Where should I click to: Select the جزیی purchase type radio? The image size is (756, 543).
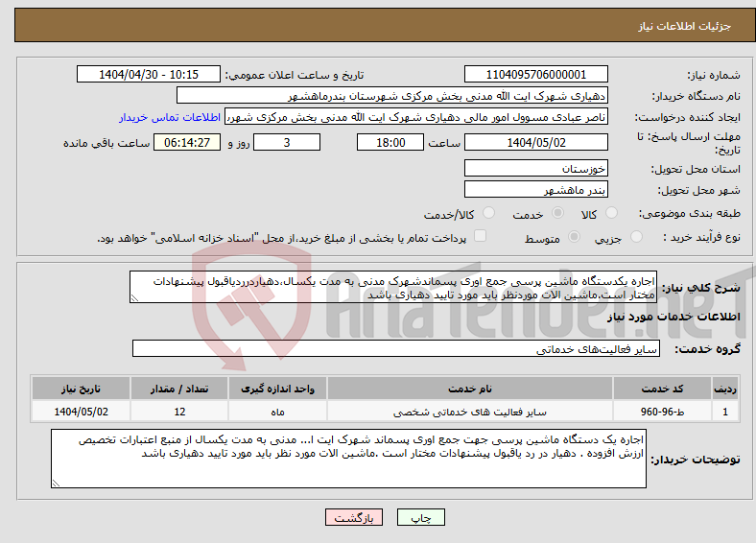(x=636, y=236)
